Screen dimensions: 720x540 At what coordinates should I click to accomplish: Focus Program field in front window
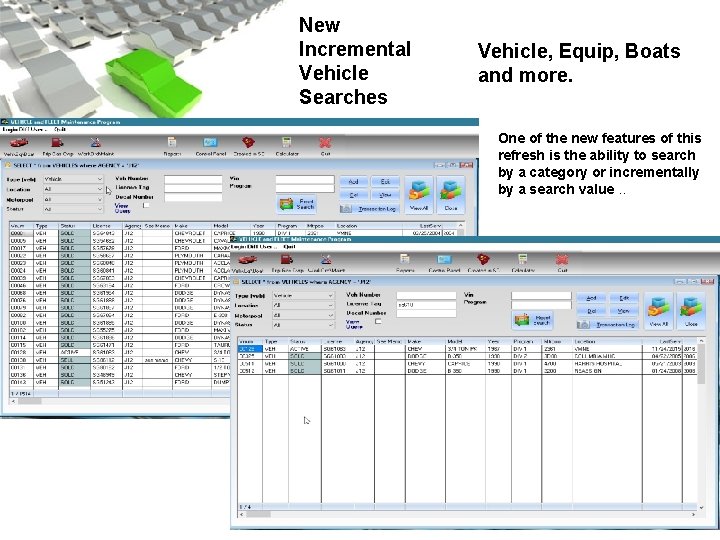coord(541,304)
